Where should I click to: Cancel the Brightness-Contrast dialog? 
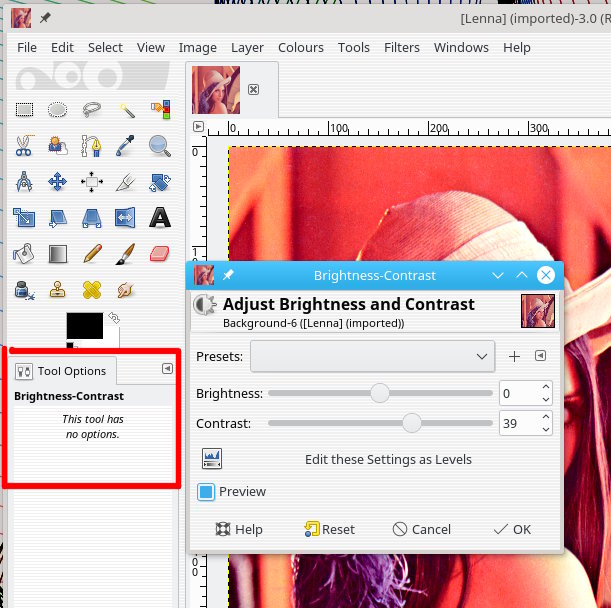422,530
